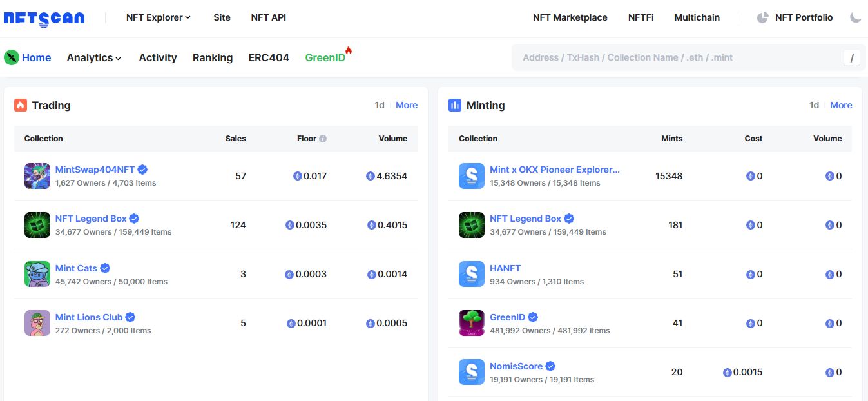This screenshot has width=868, height=401.
Task: Open NFT Marketplace menu item
Action: click(570, 17)
